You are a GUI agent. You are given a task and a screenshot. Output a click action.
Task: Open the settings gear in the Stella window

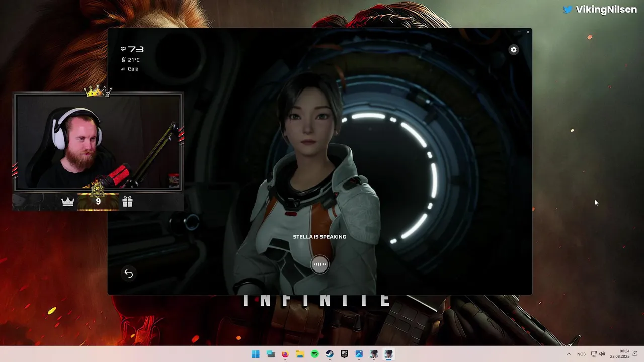click(x=513, y=49)
